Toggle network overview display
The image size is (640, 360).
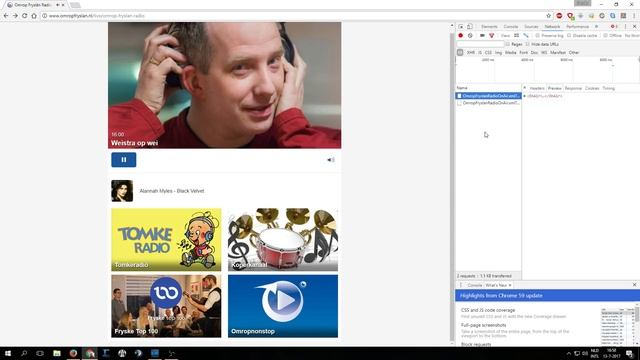[526, 36]
